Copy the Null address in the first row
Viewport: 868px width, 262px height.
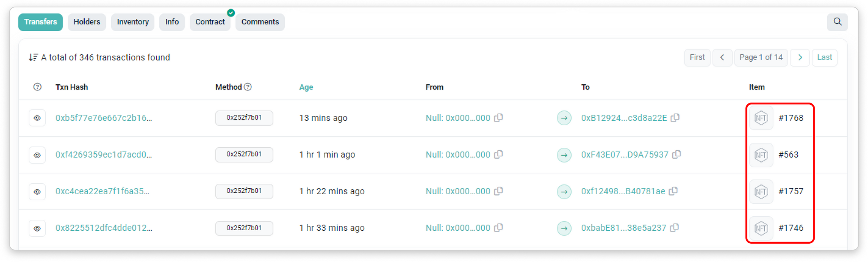[499, 118]
